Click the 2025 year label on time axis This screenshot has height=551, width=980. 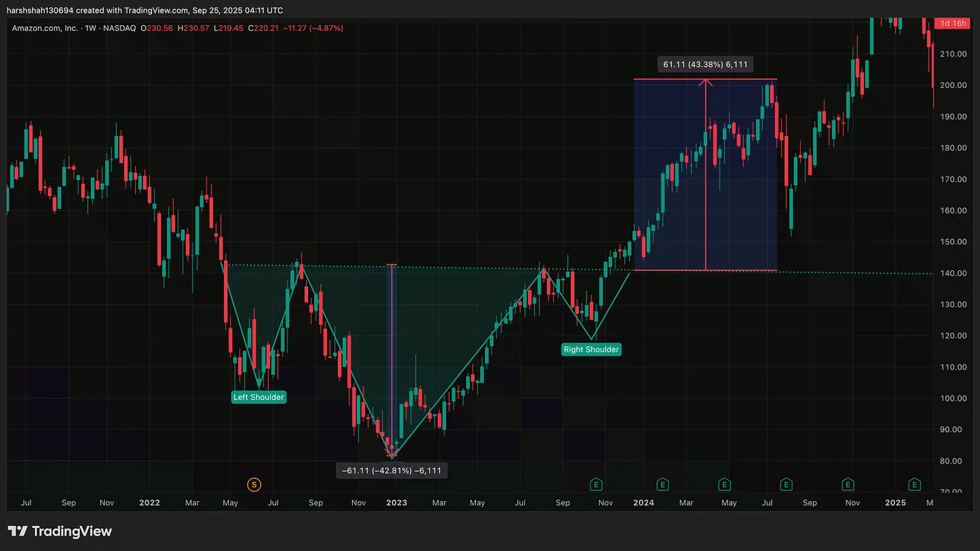tap(895, 503)
